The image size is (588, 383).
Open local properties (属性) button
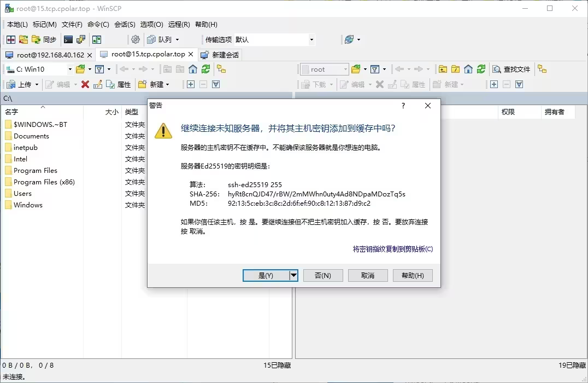click(119, 84)
